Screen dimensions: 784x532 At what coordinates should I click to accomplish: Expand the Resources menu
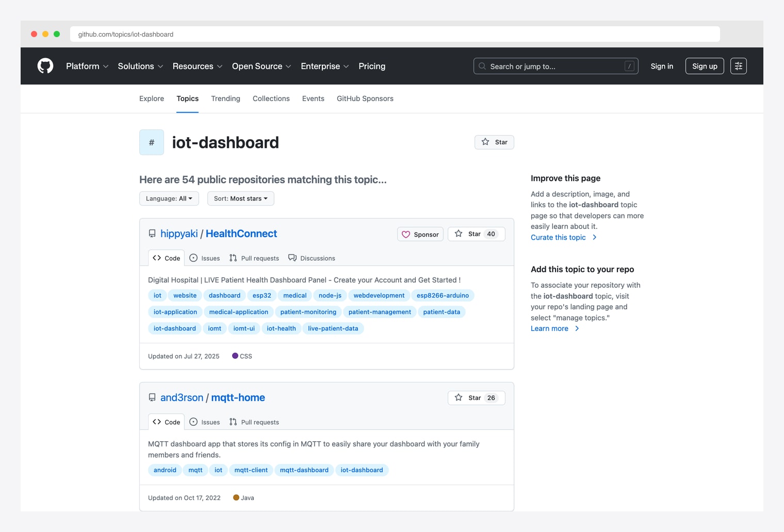click(x=198, y=66)
